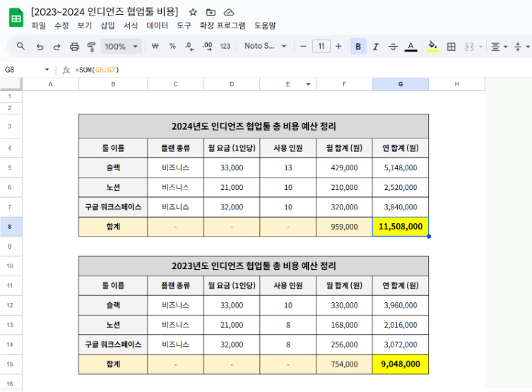Image resolution: width=532 pixels, height=392 pixels.
Task: Redo the last action
Action: pos(57,47)
